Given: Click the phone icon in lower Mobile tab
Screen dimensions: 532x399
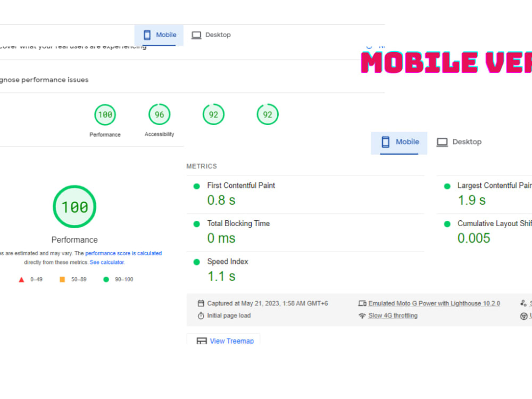Looking at the screenshot, I should (x=386, y=142).
